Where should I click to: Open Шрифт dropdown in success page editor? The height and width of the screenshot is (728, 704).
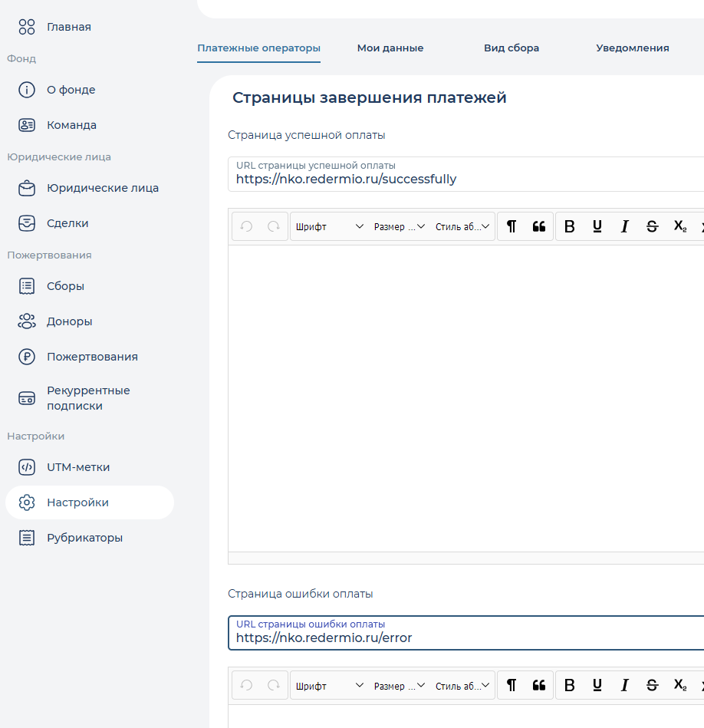(330, 226)
